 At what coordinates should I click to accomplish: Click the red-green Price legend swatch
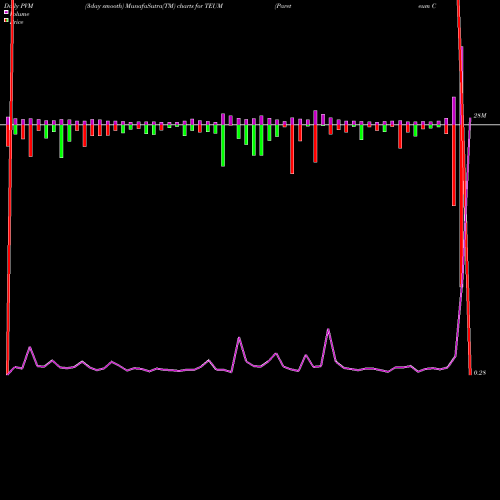click(x=6, y=20)
